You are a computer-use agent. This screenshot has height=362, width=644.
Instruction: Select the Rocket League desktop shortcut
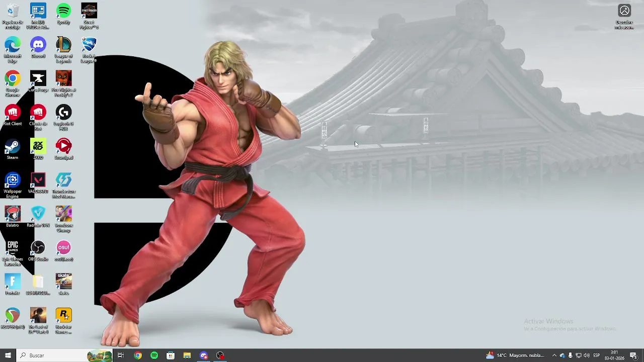[89, 50]
